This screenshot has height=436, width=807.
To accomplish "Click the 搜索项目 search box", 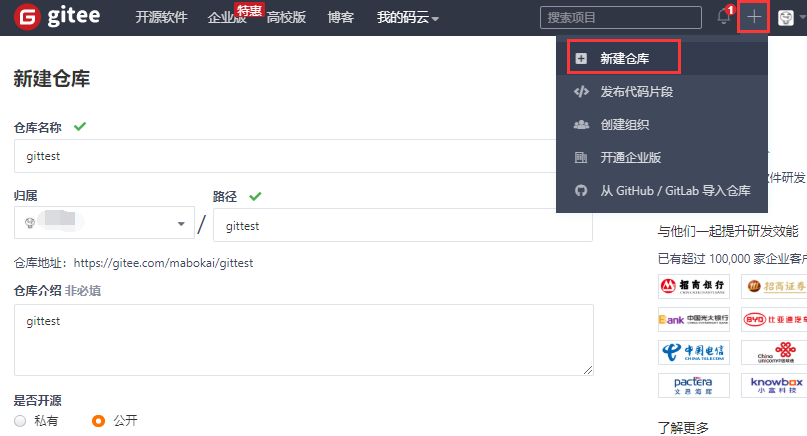I will [x=620, y=18].
